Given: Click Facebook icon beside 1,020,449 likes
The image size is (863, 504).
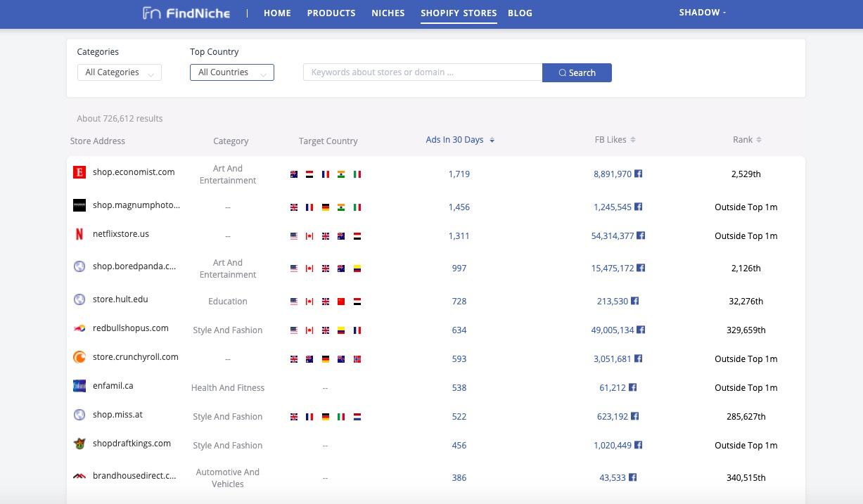Looking at the screenshot, I should (x=639, y=445).
